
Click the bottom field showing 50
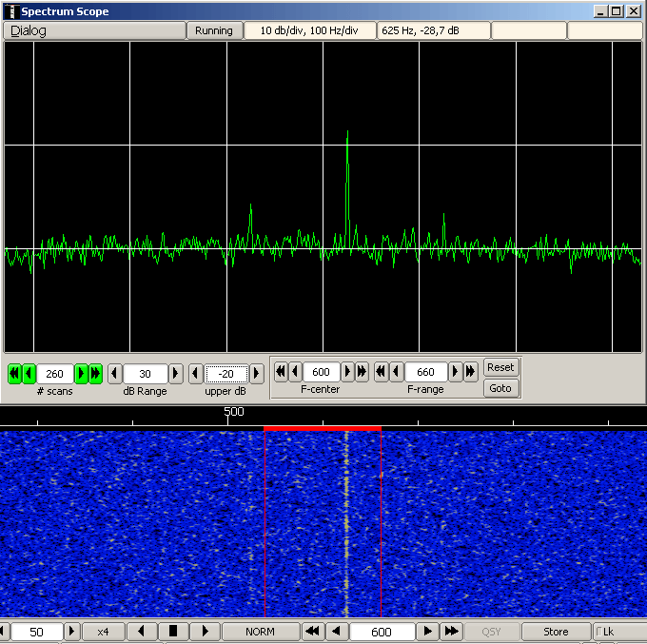[x=37, y=632]
